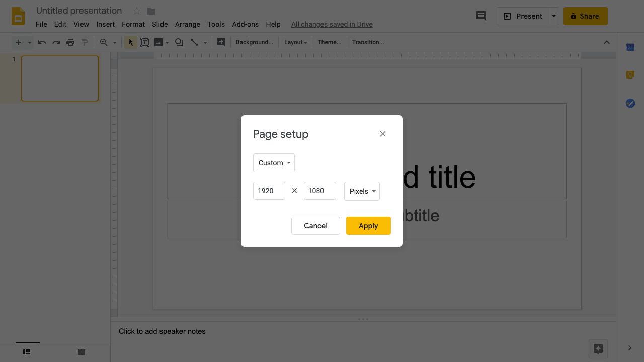
Task: Select the cursor Select tool
Action: pyautogui.click(x=130, y=42)
